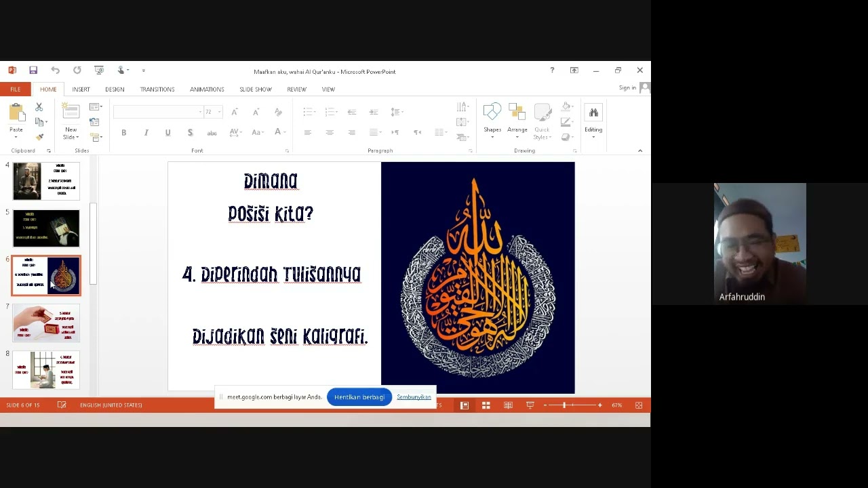Image resolution: width=868 pixels, height=488 pixels.
Task: Select slide 7 thumbnail
Action: 46,323
